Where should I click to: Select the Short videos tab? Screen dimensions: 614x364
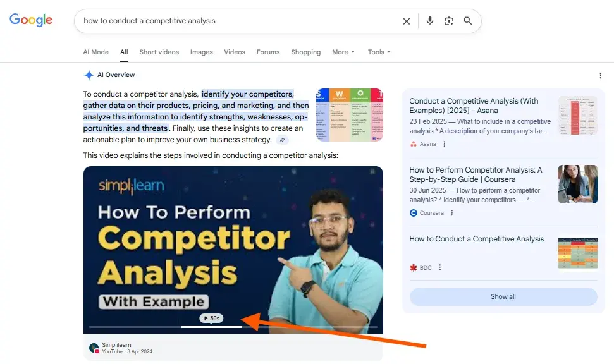159,52
